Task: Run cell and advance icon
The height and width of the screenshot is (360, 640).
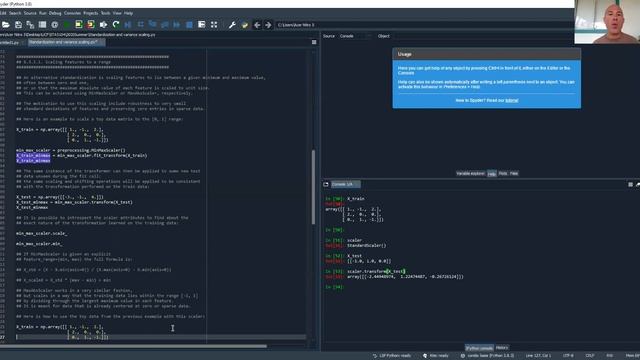Action: click(91, 25)
